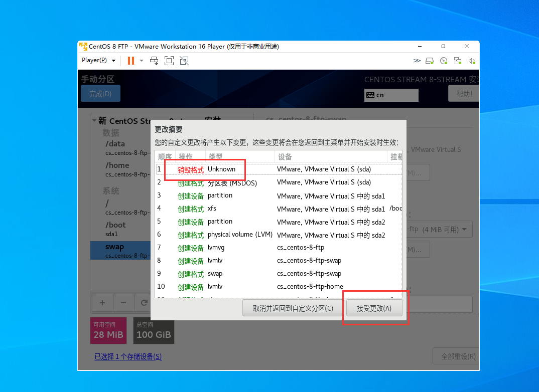Open the selected storage devices link
The image size is (539, 392).
pos(128,356)
